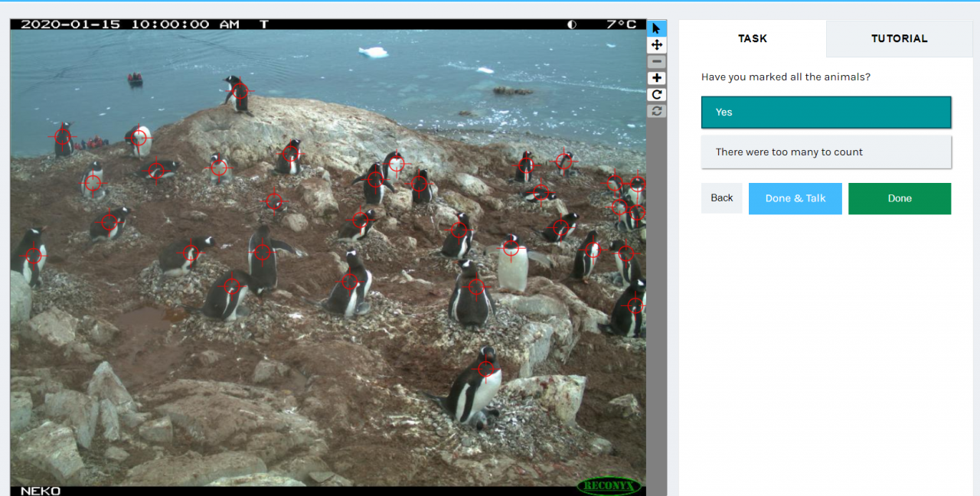Select 'There were too many to count'
Viewport: 980px width, 496px height.
[x=826, y=152]
